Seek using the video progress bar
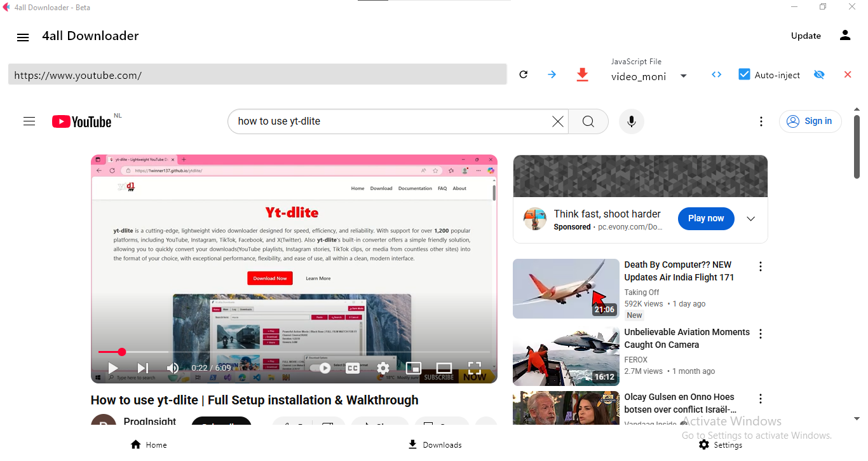Viewport: 868px width, 461px height. tap(294, 352)
